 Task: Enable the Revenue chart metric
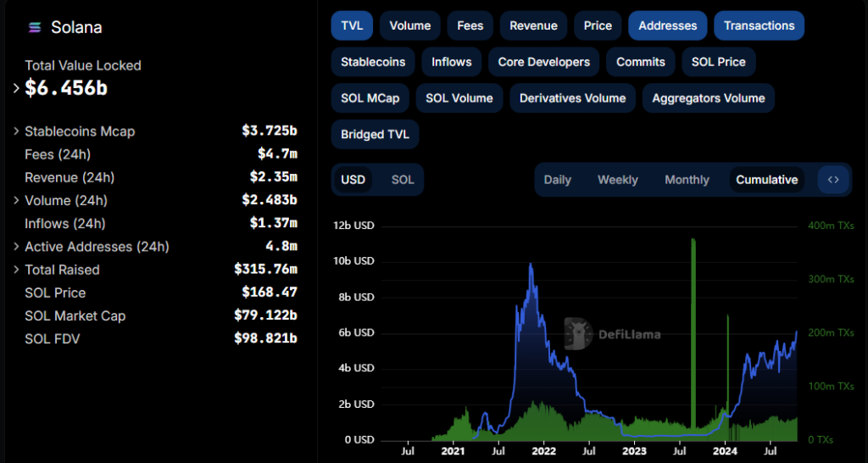tap(534, 25)
